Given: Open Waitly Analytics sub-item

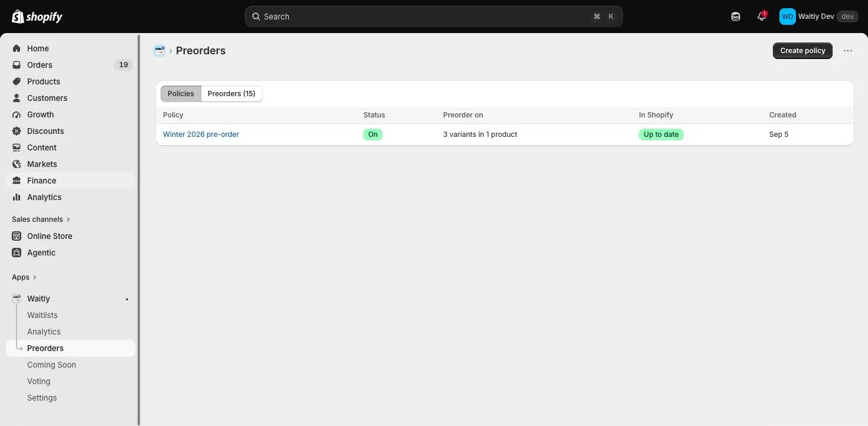Looking at the screenshot, I should click(x=44, y=332).
